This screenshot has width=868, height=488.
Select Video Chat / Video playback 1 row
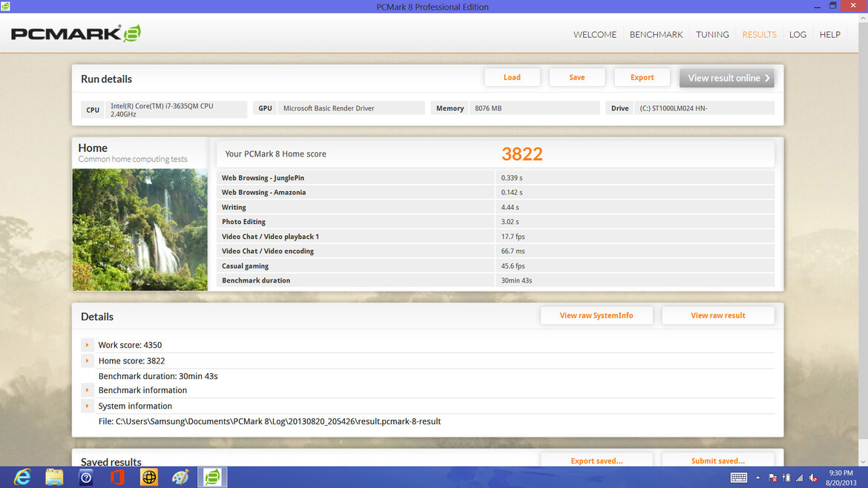(496, 237)
